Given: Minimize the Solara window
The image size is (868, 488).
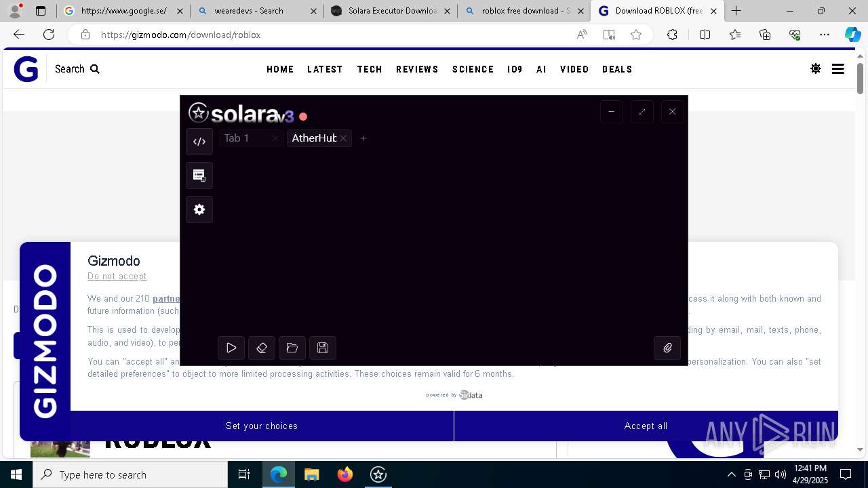Looking at the screenshot, I should 612,112.
